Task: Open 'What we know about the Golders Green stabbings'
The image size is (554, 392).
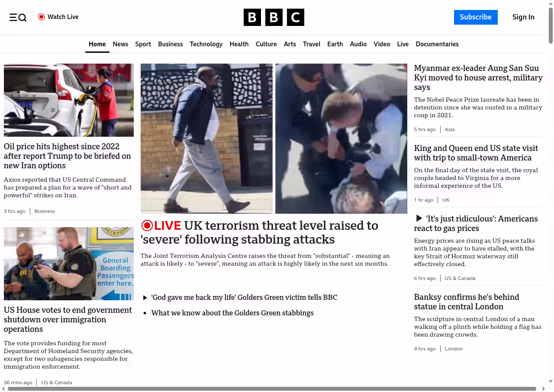Action: (232, 313)
